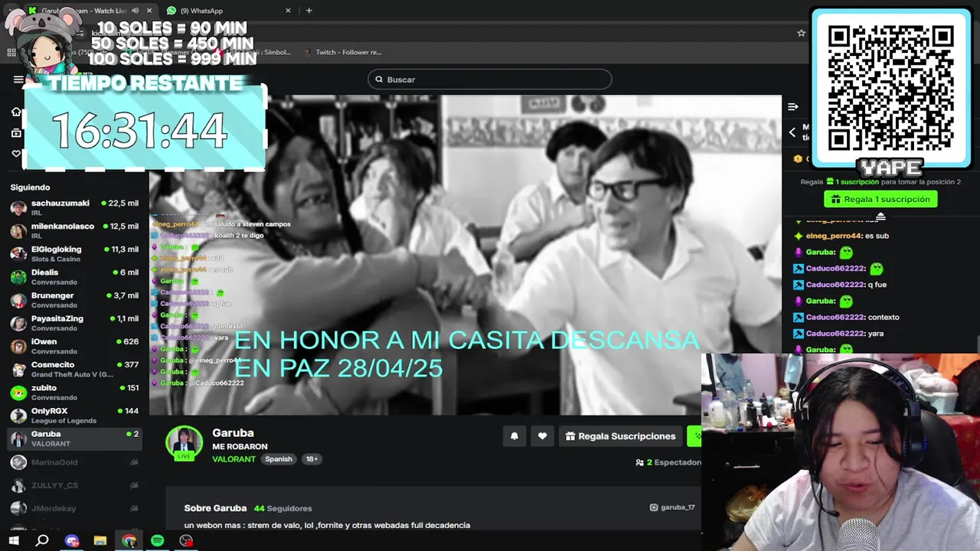
Task: Select Garuba in the following list
Action: coord(74,439)
